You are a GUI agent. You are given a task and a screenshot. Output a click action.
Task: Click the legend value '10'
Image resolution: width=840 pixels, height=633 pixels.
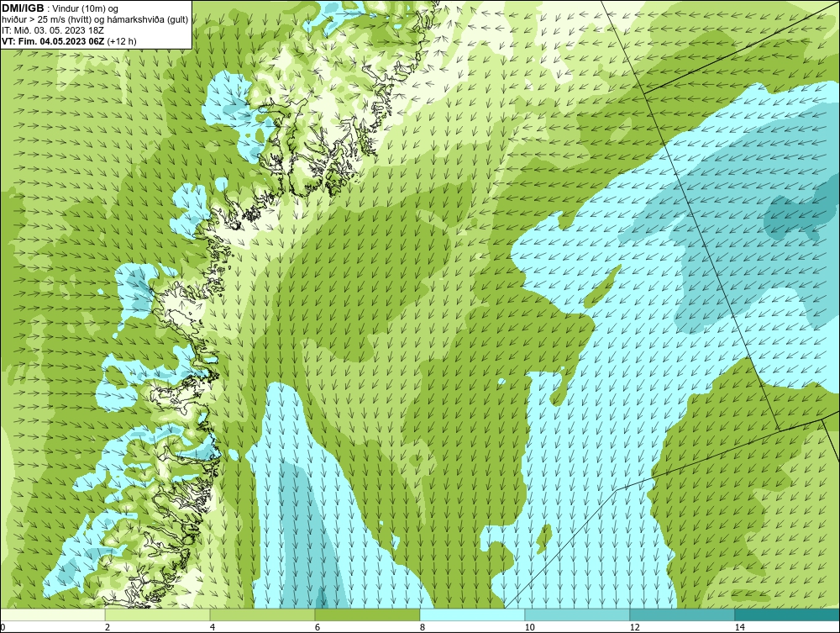tap(529, 627)
